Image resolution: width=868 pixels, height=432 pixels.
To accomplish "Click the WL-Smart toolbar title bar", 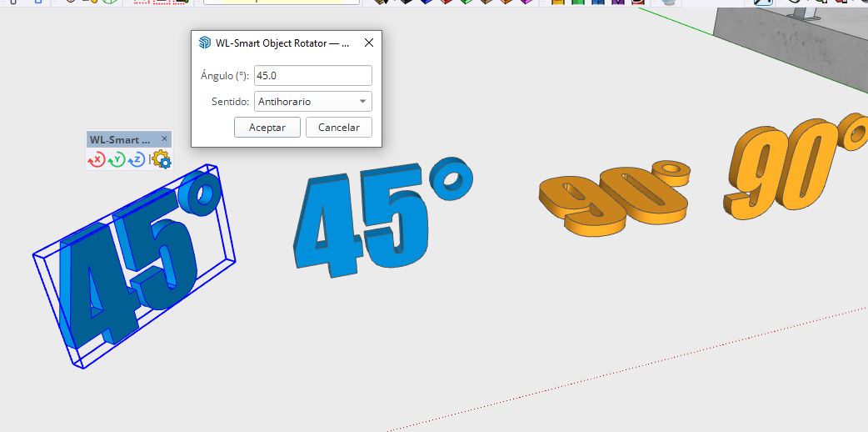I will [129, 139].
